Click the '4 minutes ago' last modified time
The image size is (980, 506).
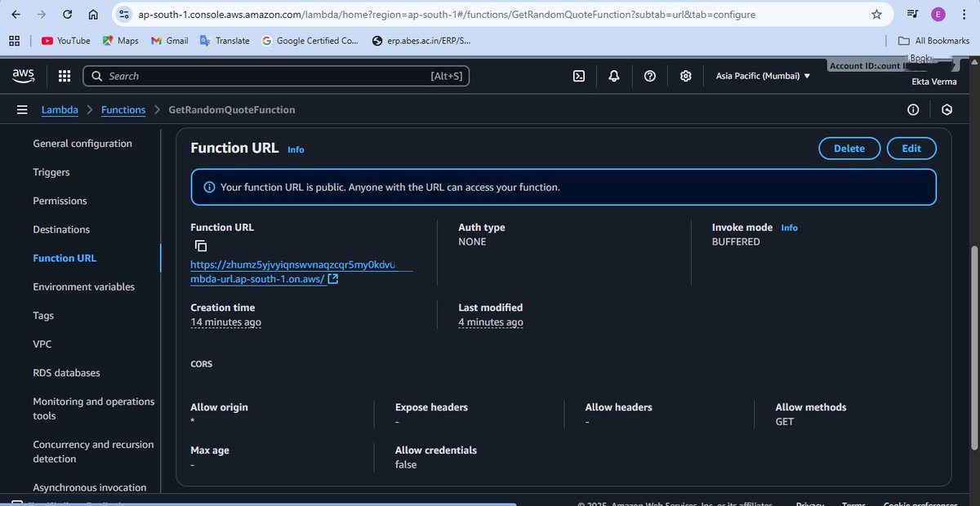pyautogui.click(x=491, y=322)
